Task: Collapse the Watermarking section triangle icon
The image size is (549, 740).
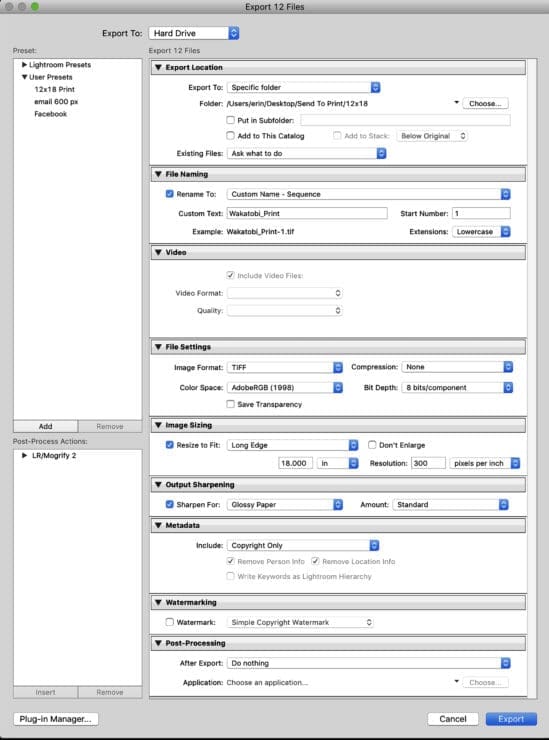Action: [158, 602]
